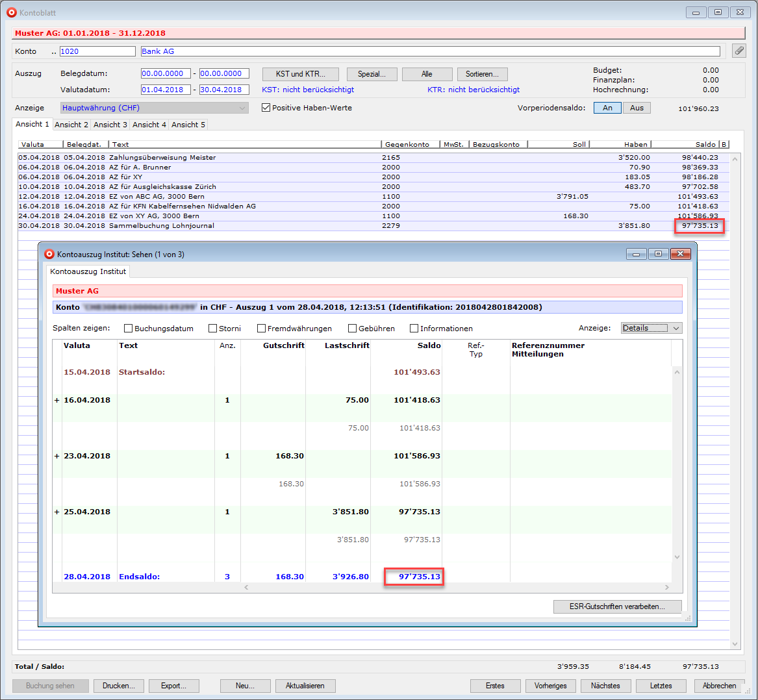
Task: Click the Konto number input field
Action: [97, 51]
